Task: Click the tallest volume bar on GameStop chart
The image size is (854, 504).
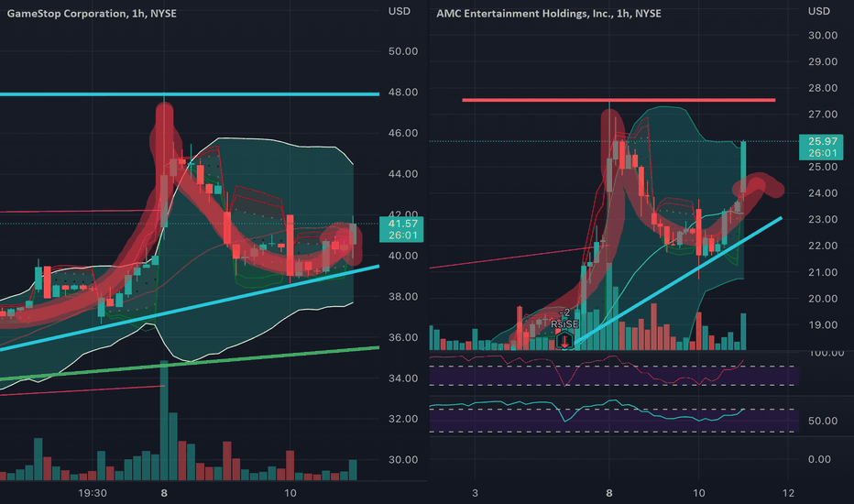Action: click(x=164, y=420)
